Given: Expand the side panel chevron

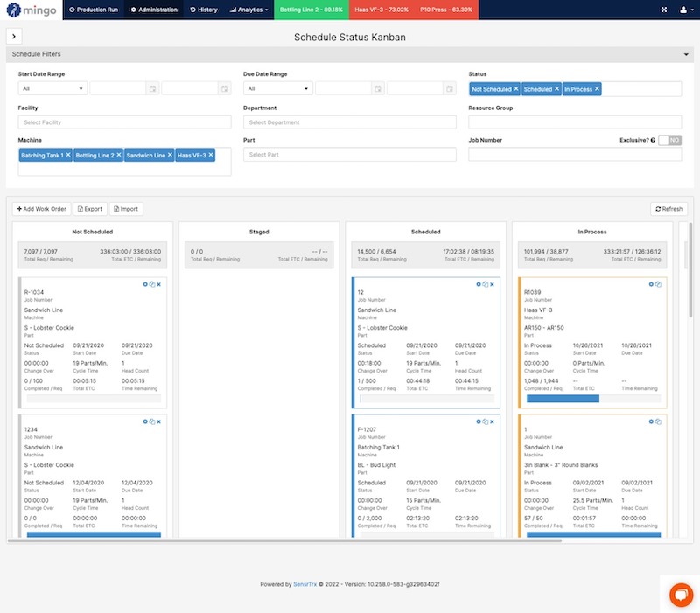Looking at the screenshot, I should click(14, 37).
